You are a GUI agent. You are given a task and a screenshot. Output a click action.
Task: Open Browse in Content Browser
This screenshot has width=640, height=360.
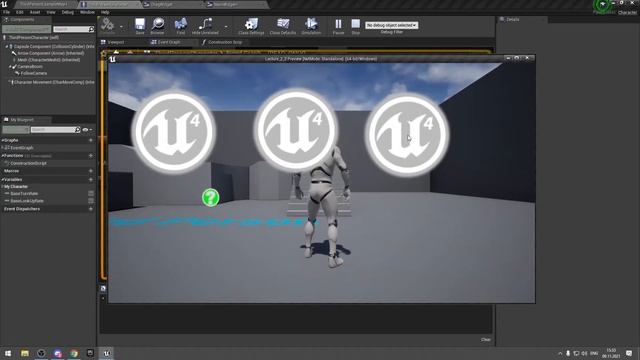[x=158, y=26]
